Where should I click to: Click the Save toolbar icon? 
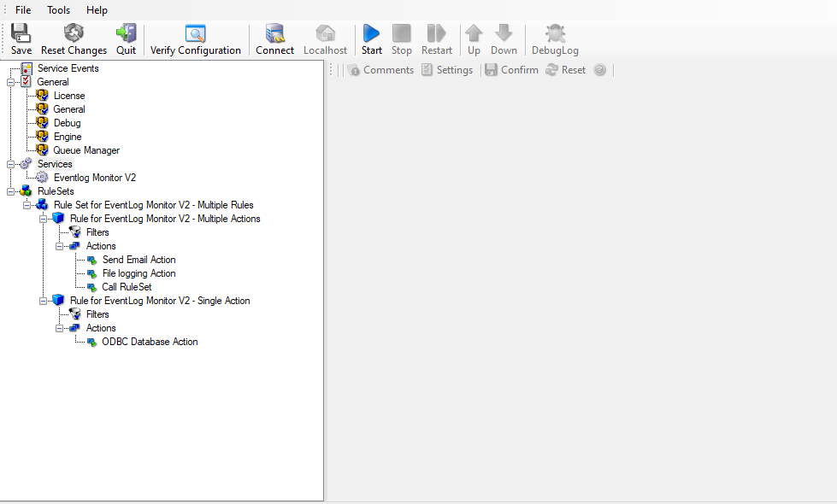click(x=21, y=33)
